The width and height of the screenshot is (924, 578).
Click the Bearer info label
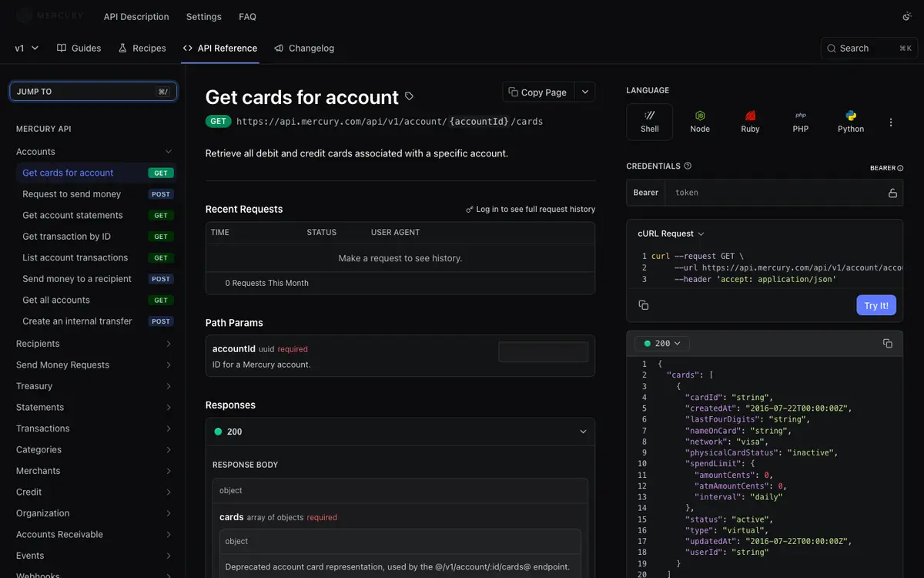click(x=886, y=168)
